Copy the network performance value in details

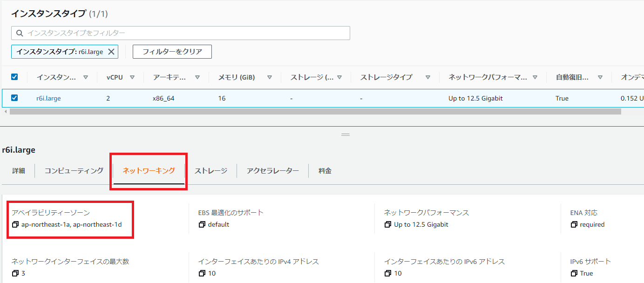388,225
